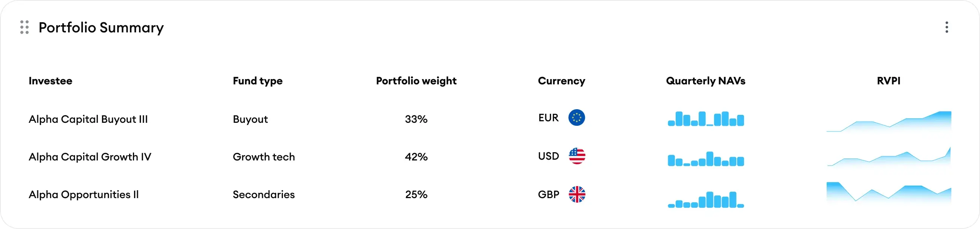
Task: Click the Currency column header
Action: pos(562,81)
